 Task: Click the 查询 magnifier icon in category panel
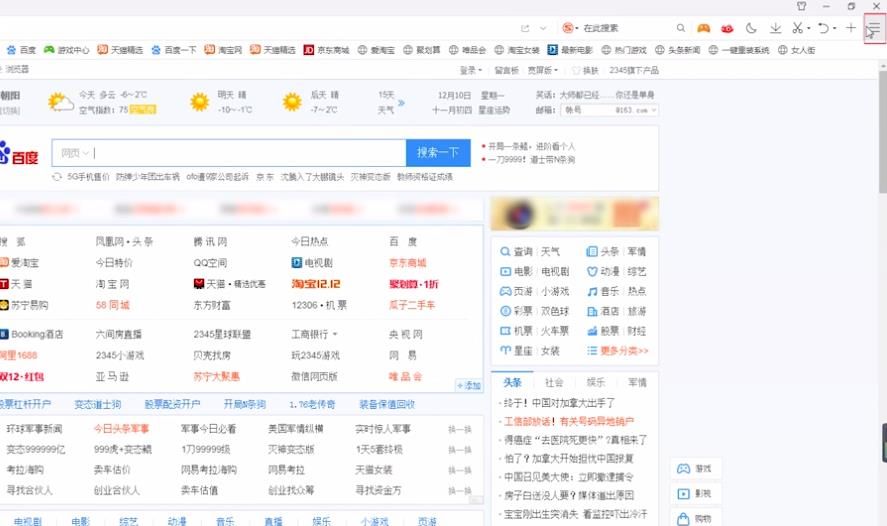(505, 251)
